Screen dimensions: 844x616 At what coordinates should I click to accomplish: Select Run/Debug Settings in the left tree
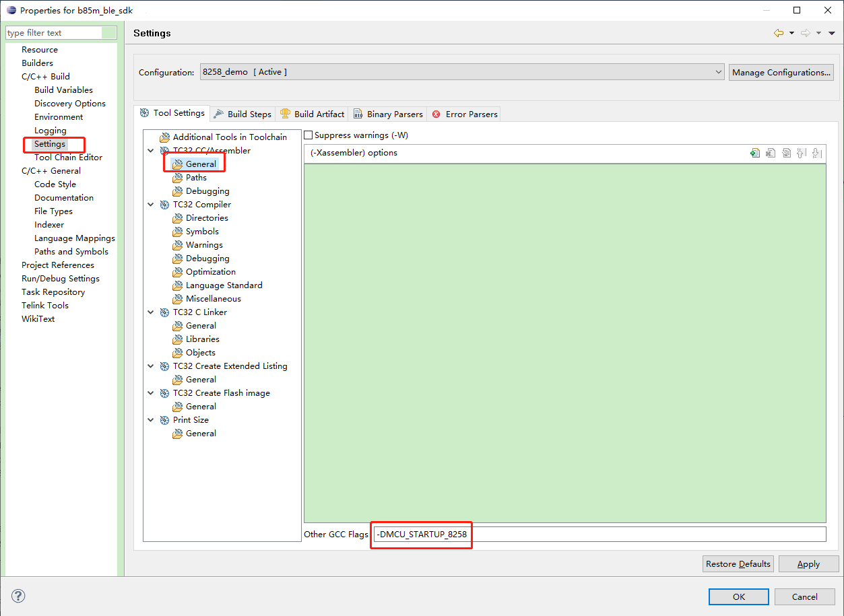point(61,278)
